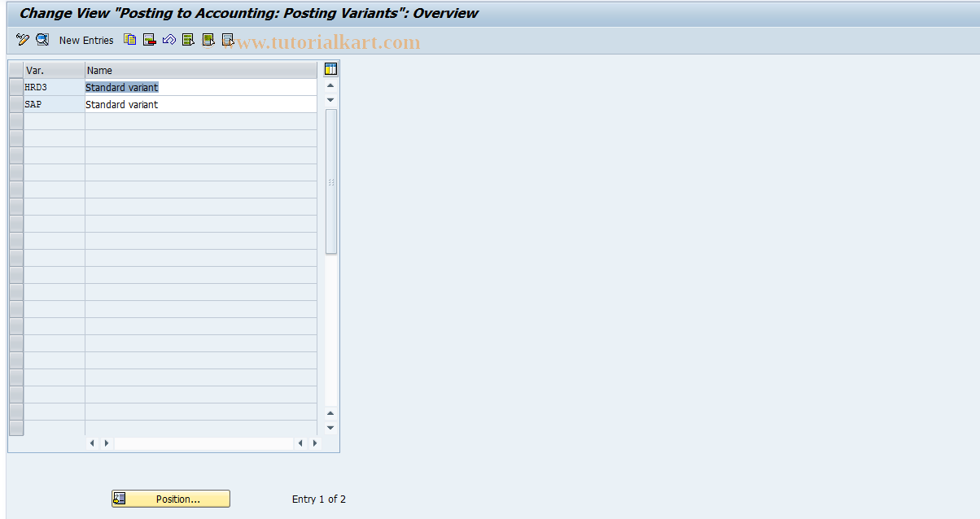The image size is (980, 519).
Task: Click the Var. pane's right scroll arrow
Action: [106, 443]
